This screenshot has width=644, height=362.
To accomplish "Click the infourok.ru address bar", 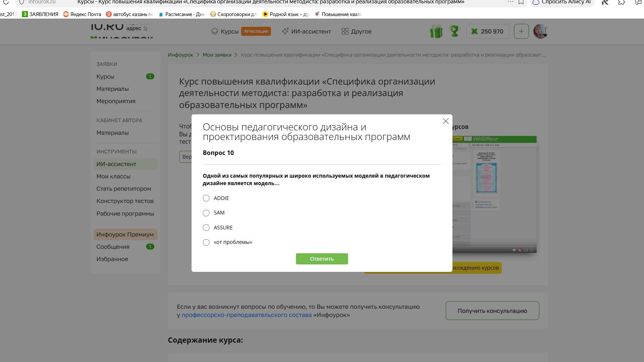I will 42,2.
